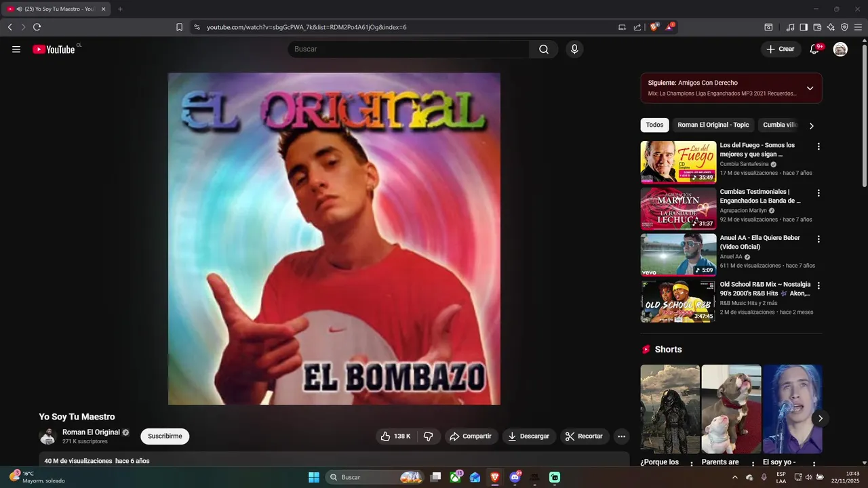Open the YouTube guide hamburger menu
868x488 pixels.
tap(16, 49)
